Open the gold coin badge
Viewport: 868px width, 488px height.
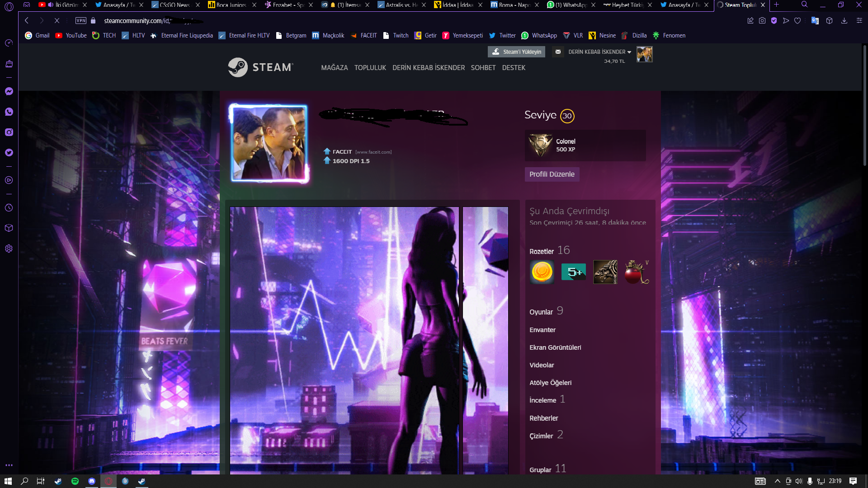tap(542, 272)
